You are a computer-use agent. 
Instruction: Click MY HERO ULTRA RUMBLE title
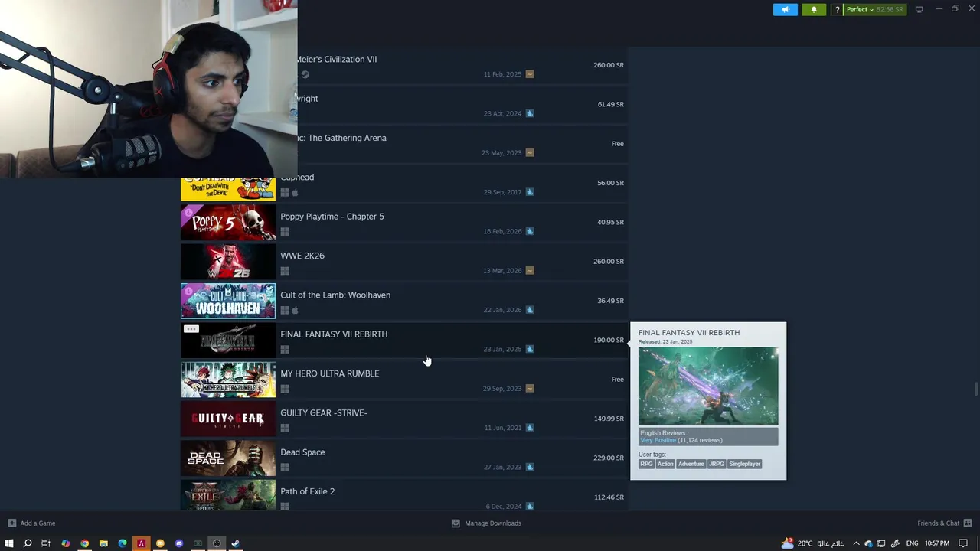[x=329, y=373]
